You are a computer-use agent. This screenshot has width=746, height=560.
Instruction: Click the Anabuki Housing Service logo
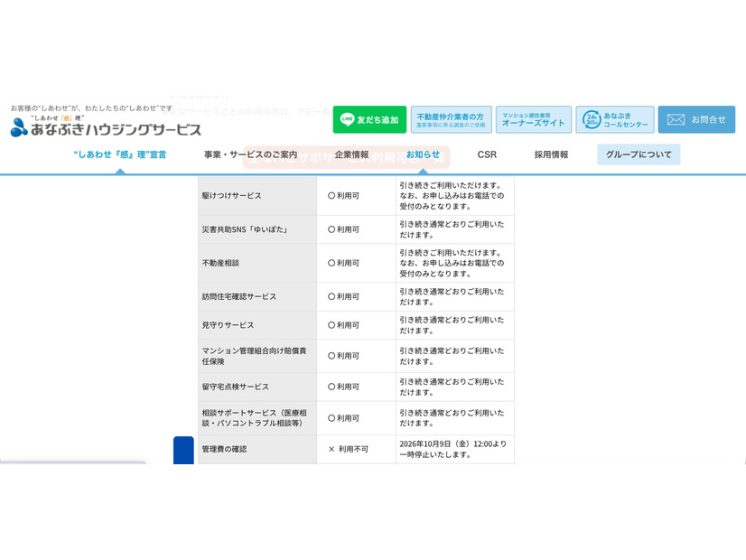(106, 126)
